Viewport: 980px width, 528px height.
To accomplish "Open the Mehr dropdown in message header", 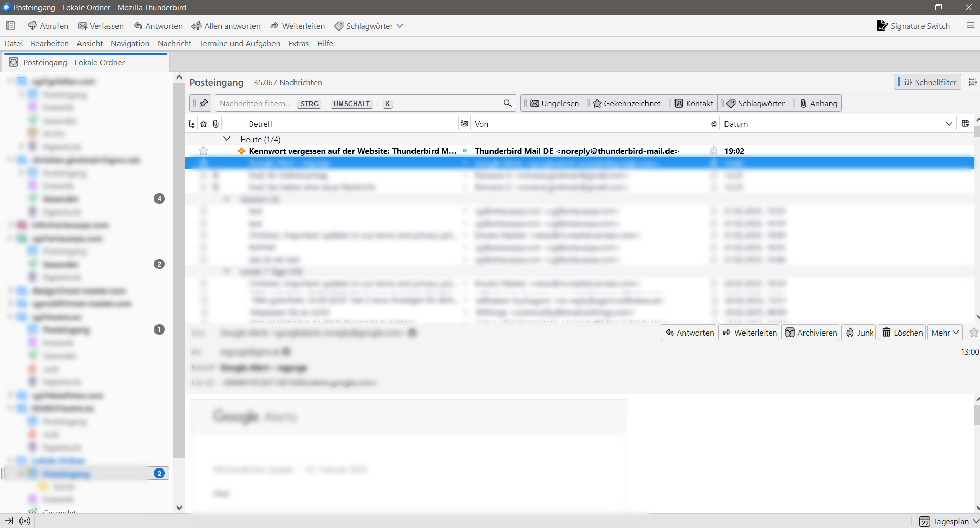I will (945, 333).
